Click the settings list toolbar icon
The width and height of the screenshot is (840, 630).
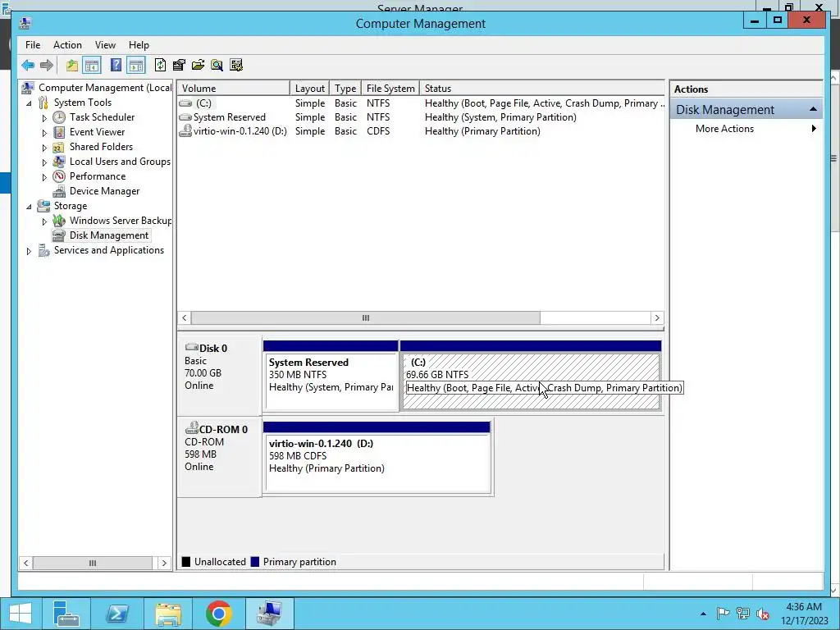235,66
